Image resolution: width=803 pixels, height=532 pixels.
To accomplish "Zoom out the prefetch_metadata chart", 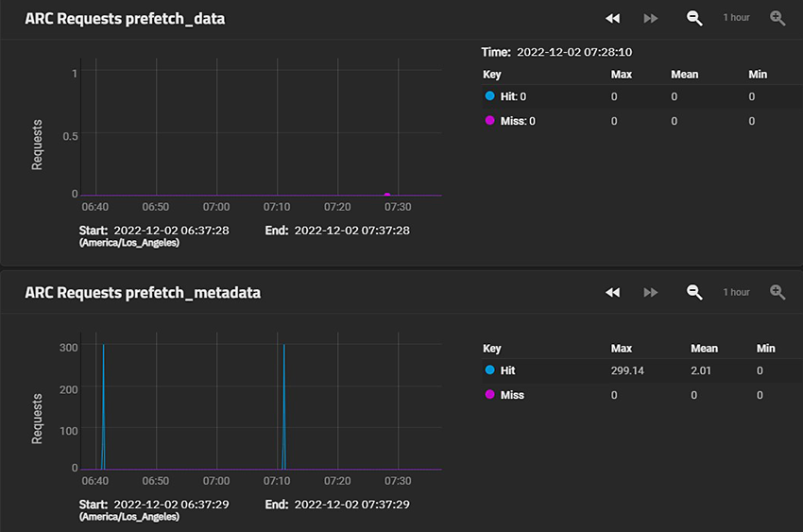I will (x=694, y=292).
